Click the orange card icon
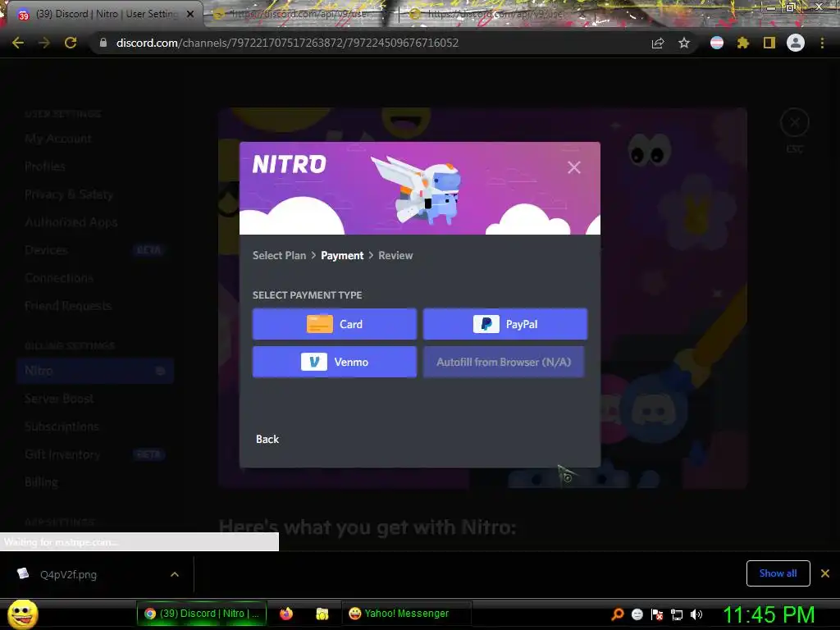The width and height of the screenshot is (840, 630). pyautogui.click(x=319, y=324)
